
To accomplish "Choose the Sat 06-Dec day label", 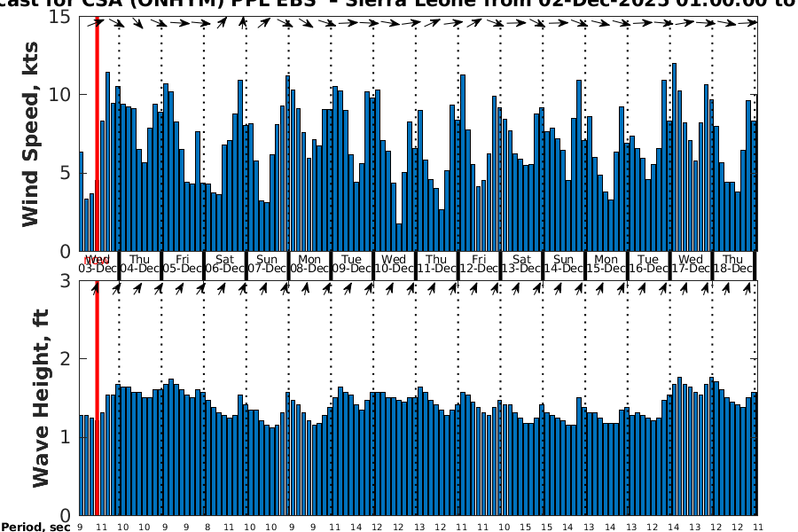I will point(225,263).
